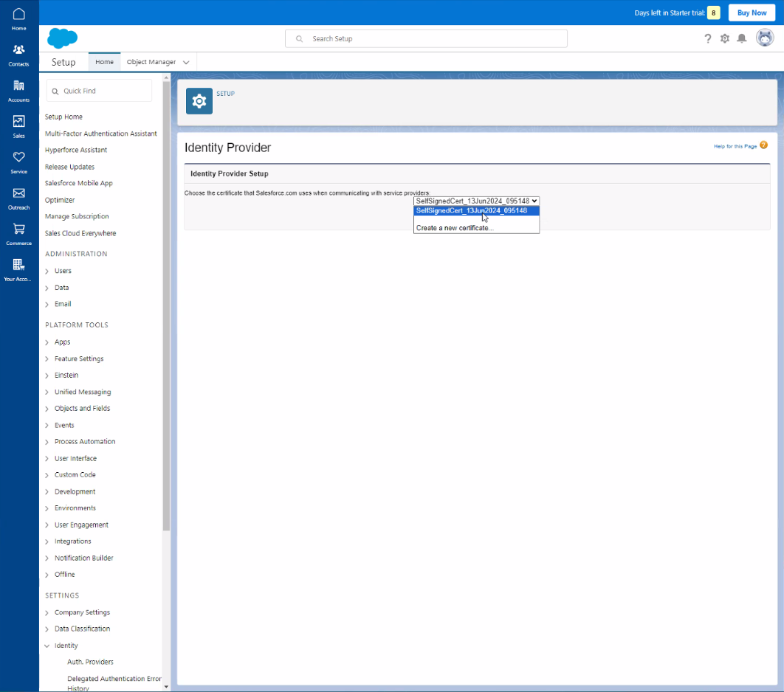Expand the Apps section
Image resolution: width=784 pixels, height=692 pixels.
point(47,342)
